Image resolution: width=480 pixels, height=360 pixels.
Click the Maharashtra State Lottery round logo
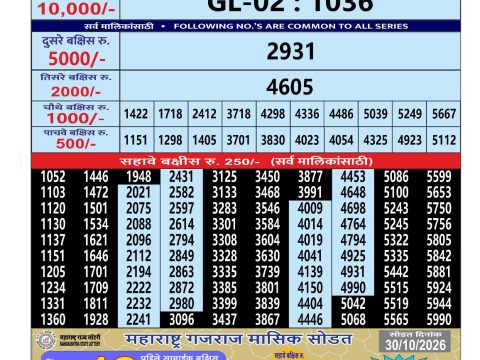pos(46,340)
